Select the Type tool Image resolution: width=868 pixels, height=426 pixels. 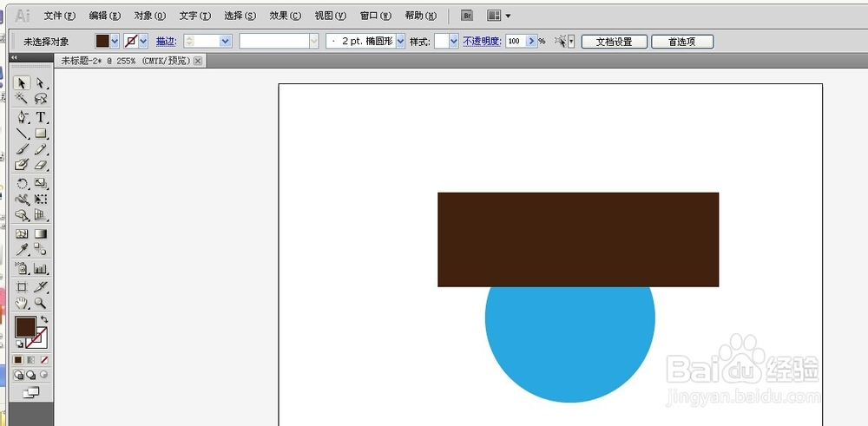tap(41, 117)
